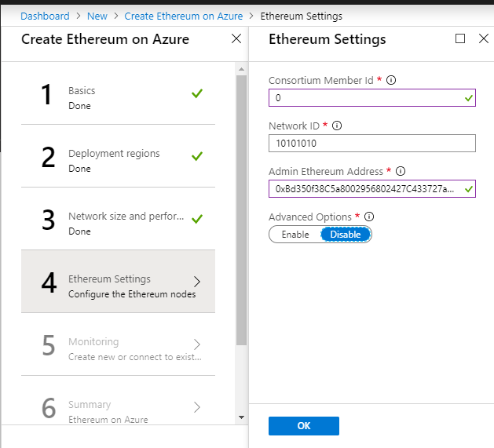Open step 1 Basics
The image size is (494, 448).
coord(118,94)
